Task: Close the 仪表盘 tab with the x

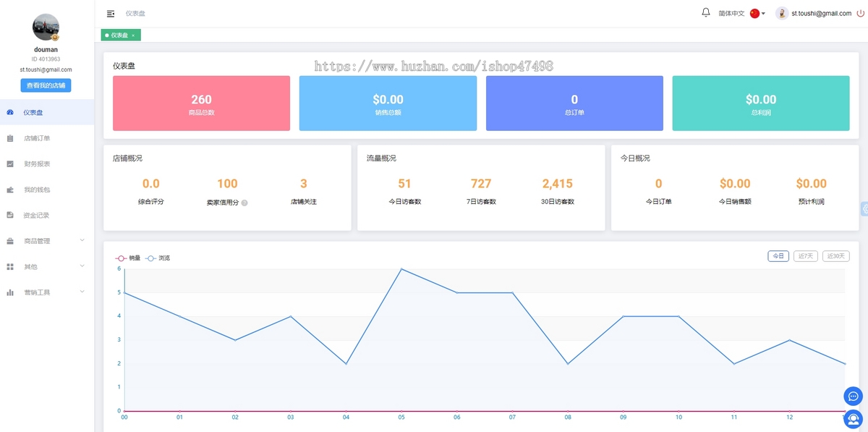Action: click(x=133, y=35)
